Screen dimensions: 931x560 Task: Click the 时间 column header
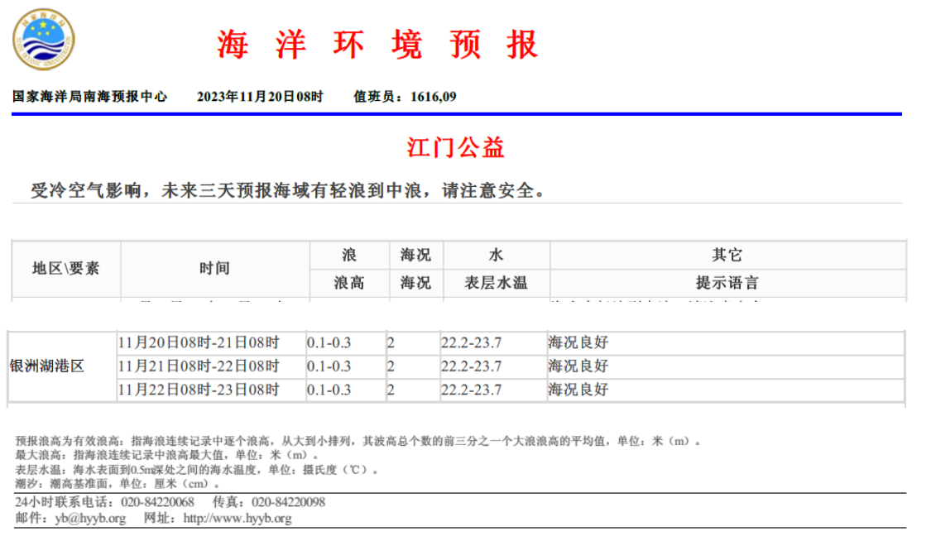pyautogui.click(x=214, y=269)
